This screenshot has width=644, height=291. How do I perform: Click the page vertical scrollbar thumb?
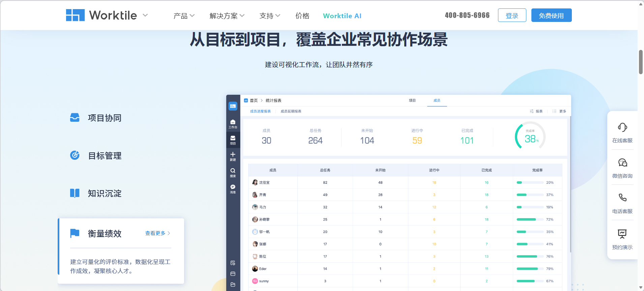641,62
